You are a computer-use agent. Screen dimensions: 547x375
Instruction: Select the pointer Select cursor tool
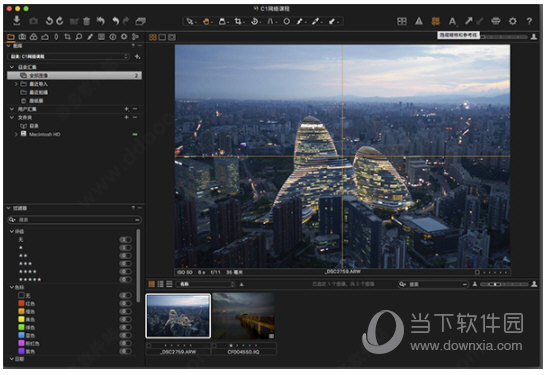(x=189, y=21)
